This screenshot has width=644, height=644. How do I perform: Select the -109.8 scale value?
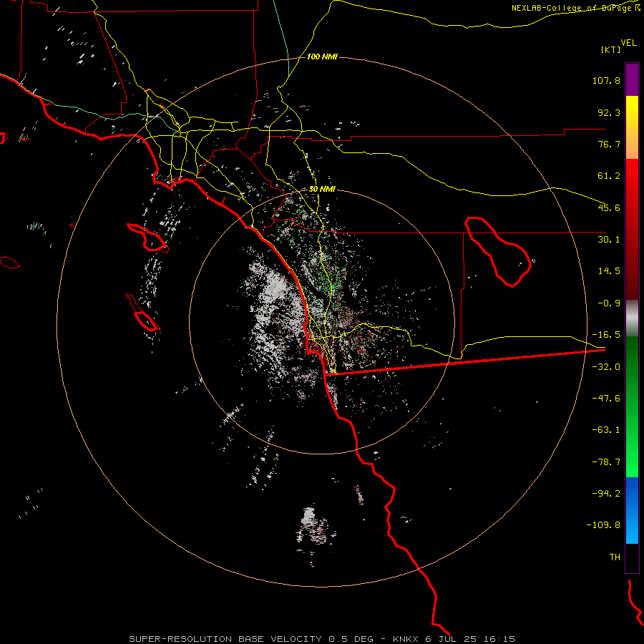[x=603, y=525]
